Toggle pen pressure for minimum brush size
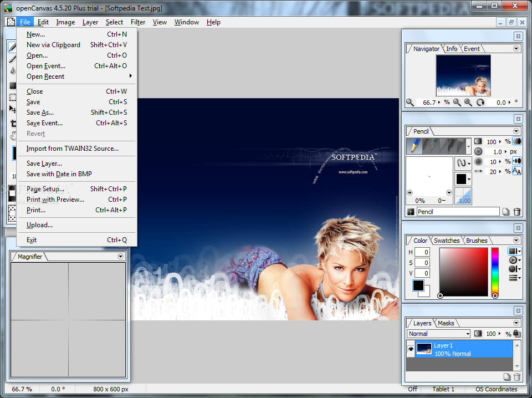The height and width of the screenshot is (398, 532). (x=517, y=161)
